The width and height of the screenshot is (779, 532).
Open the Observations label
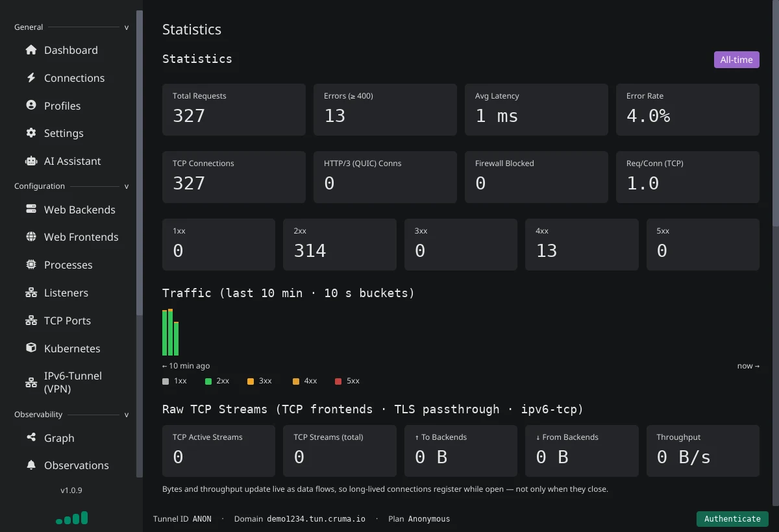77,465
